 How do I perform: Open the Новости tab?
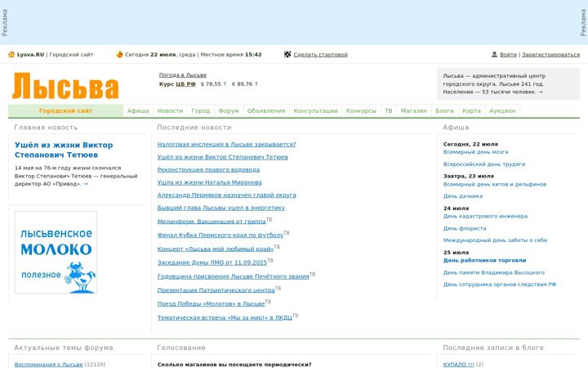(170, 110)
